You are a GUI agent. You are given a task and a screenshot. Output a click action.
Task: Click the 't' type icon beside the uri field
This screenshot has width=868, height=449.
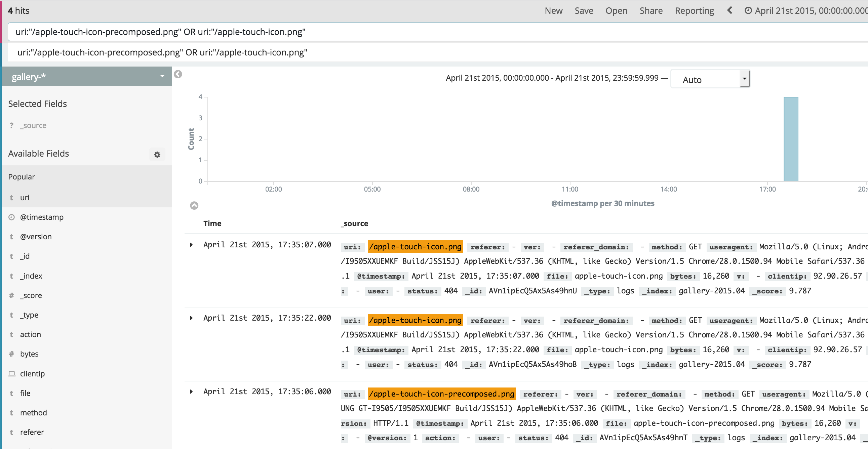tap(11, 198)
